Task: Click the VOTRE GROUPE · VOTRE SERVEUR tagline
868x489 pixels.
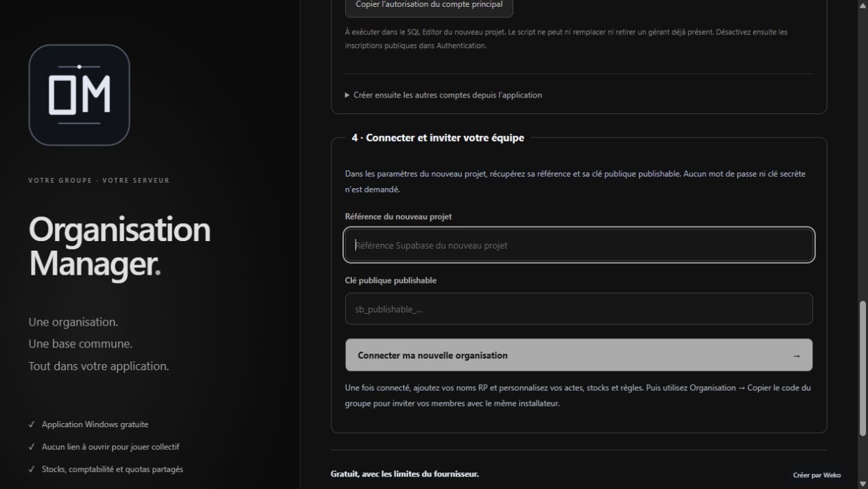Action: 99,181
